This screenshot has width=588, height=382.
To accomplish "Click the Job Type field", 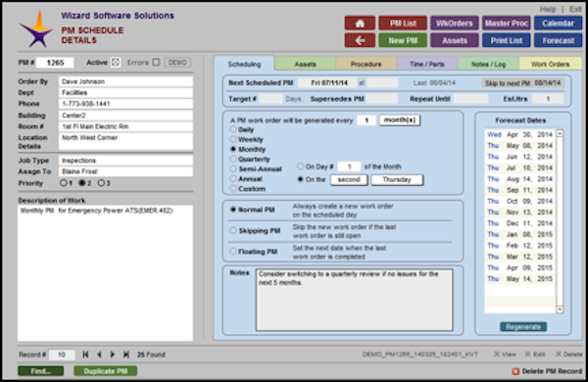I will (125, 160).
